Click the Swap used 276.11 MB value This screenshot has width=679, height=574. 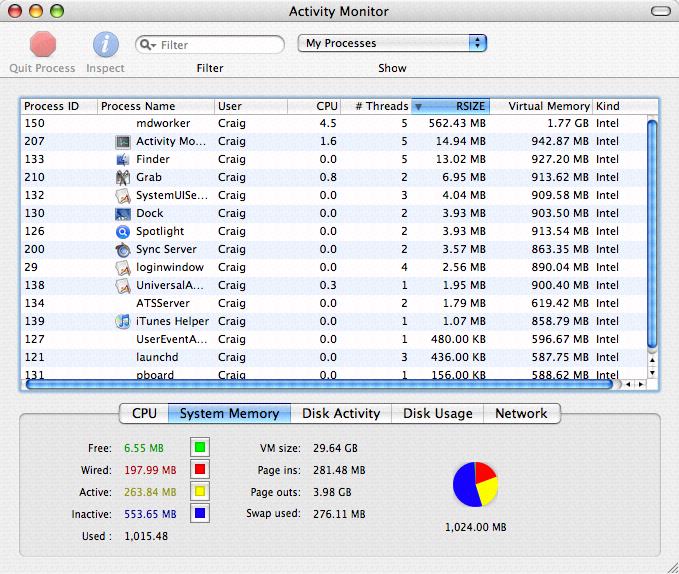tap(339, 514)
